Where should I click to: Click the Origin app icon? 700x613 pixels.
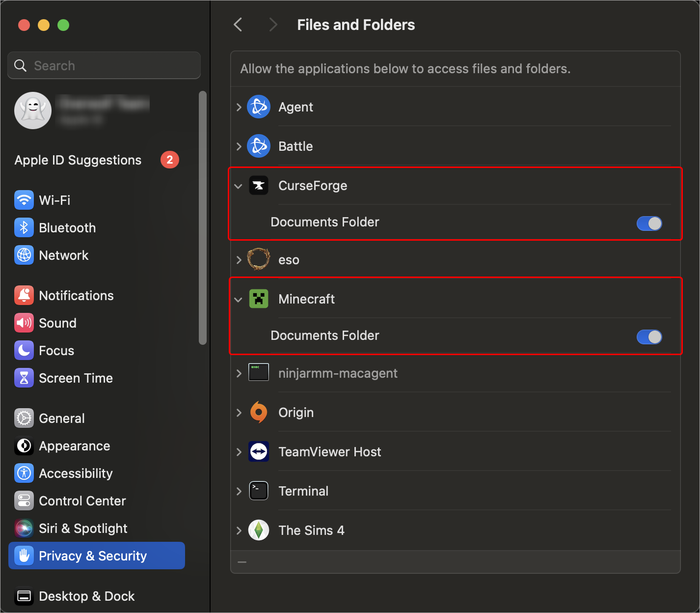[259, 412]
